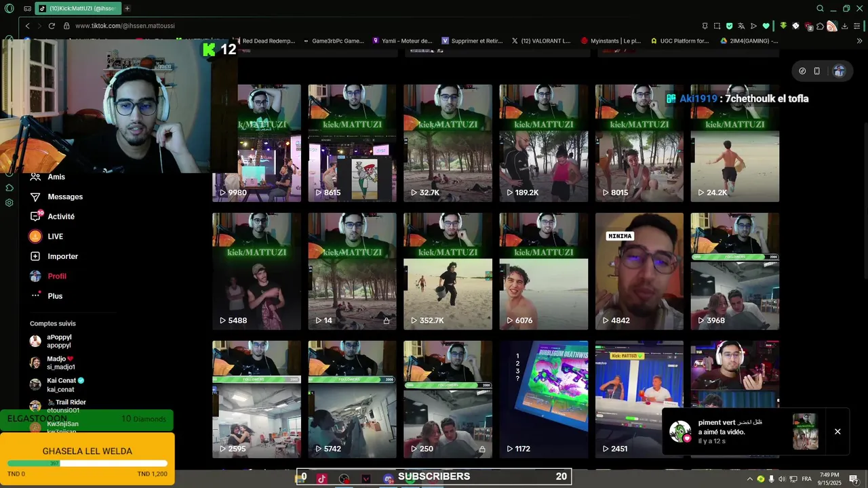Screen dimensions: 868x488
Task: Play the video with 8615 views
Action: point(352,143)
